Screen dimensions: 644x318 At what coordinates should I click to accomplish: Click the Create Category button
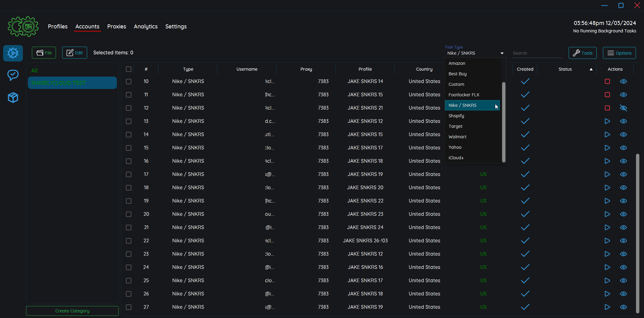[x=72, y=311]
